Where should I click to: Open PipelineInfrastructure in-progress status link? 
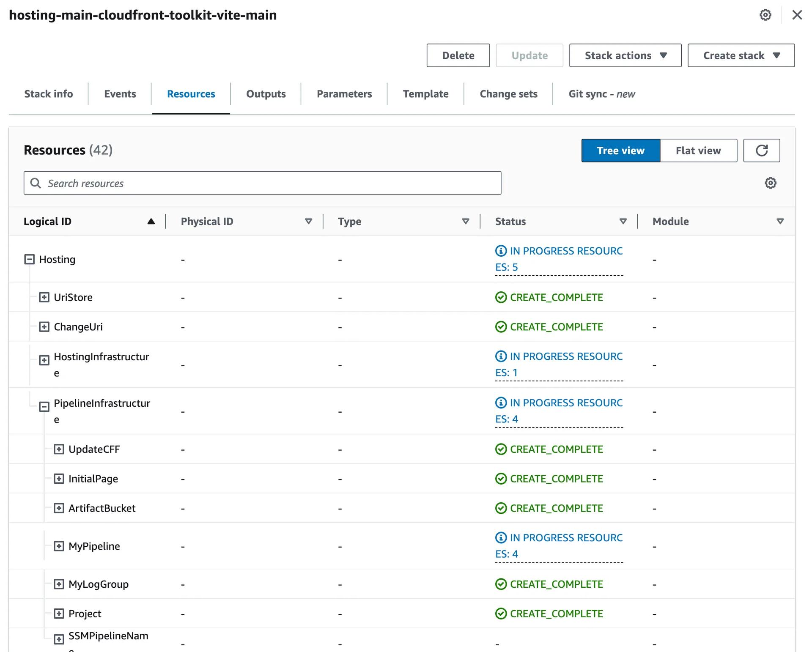[x=559, y=411]
